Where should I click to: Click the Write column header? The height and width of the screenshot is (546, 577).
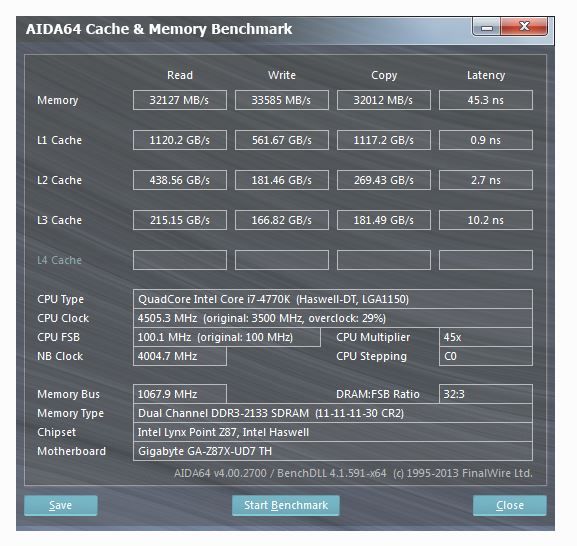[x=282, y=75]
